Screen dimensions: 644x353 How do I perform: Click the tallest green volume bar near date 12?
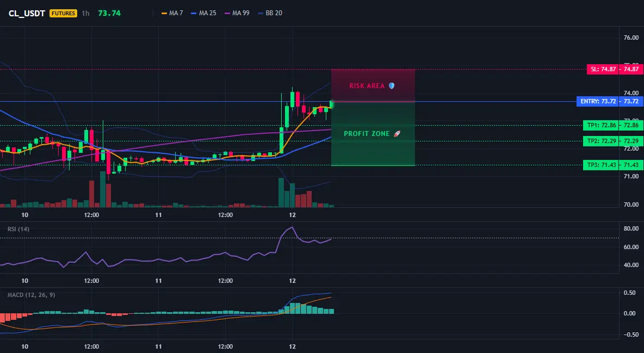281,193
